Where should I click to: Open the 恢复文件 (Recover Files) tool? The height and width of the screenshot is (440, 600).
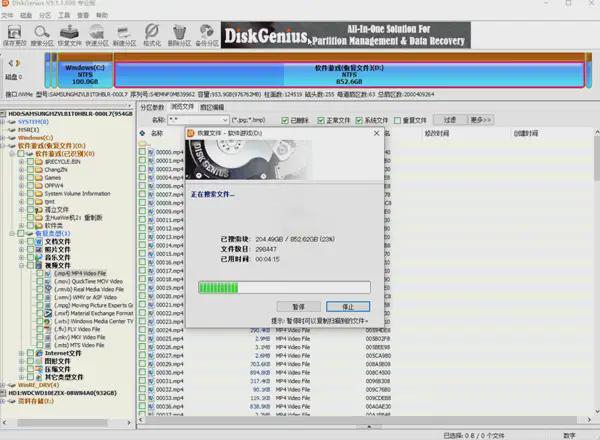coord(70,36)
